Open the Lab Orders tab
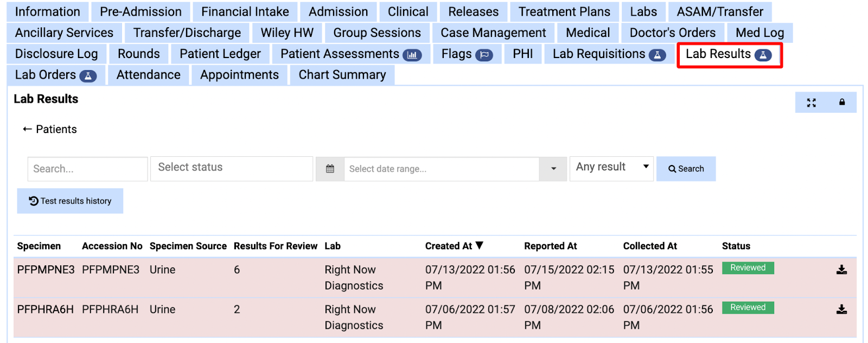868x343 pixels. 55,75
